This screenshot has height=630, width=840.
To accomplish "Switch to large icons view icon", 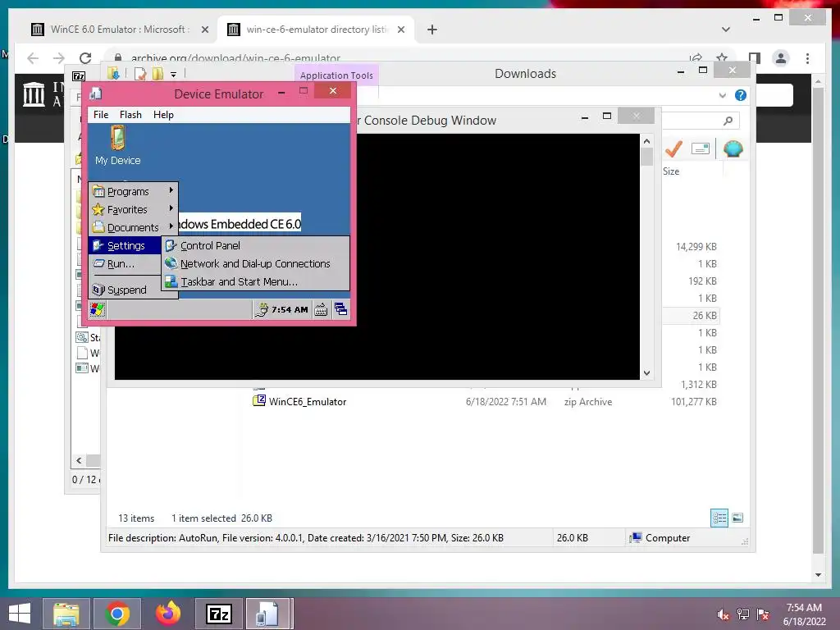I will coord(737,518).
